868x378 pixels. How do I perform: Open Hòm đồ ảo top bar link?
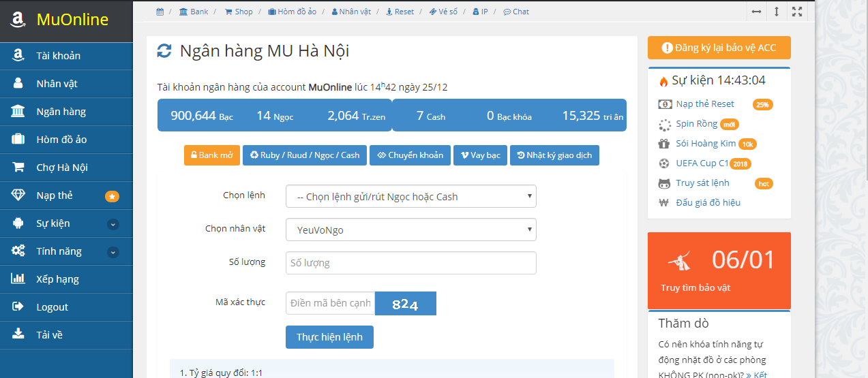[292, 12]
